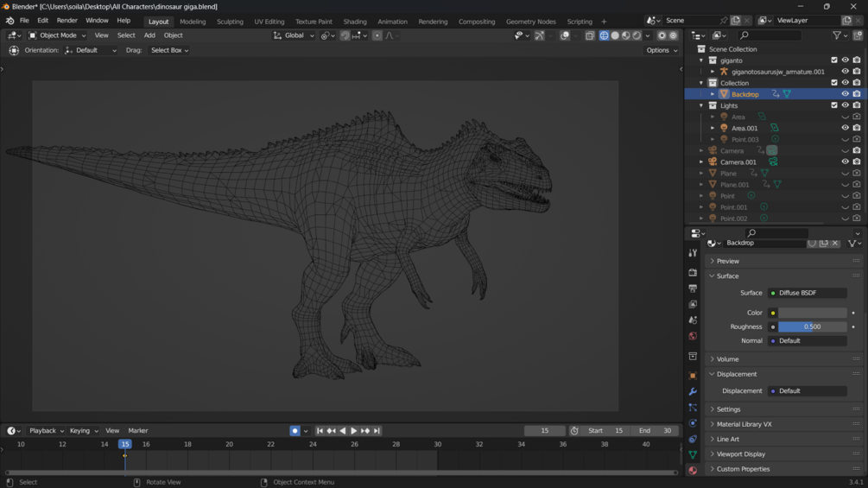Open the Tool properties tab icon

(x=693, y=253)
